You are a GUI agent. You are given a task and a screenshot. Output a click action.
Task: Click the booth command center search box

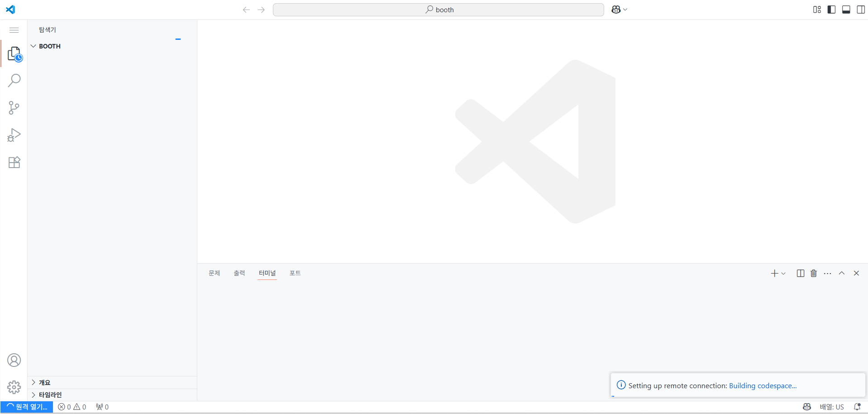pyautogui.click(x=438, y=10)
